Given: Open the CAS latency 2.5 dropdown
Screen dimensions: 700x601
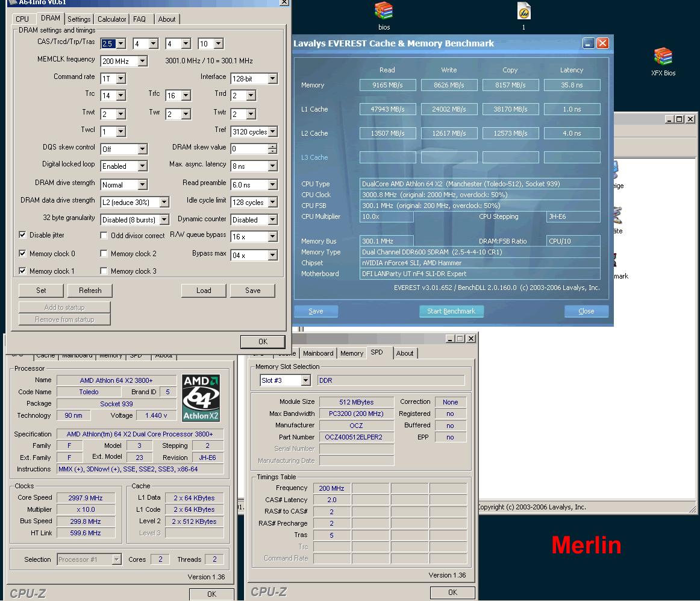Looking at the screenshot, I should click(122, 44).
